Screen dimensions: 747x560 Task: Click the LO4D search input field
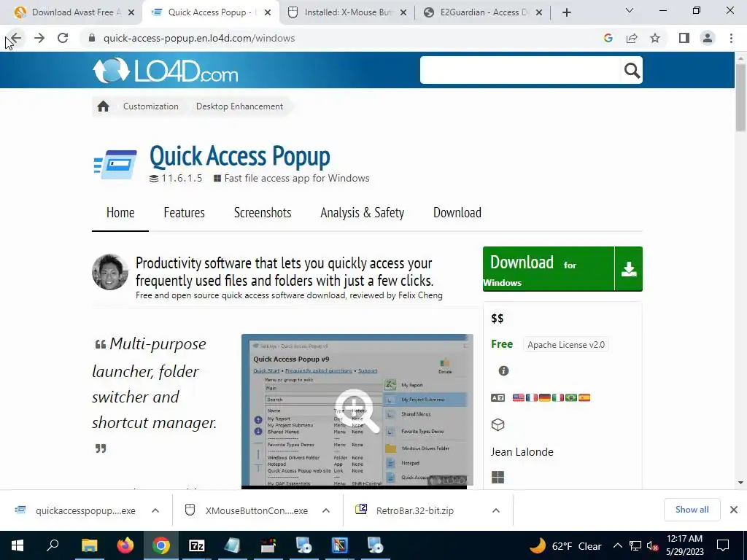tap(521, 71)
